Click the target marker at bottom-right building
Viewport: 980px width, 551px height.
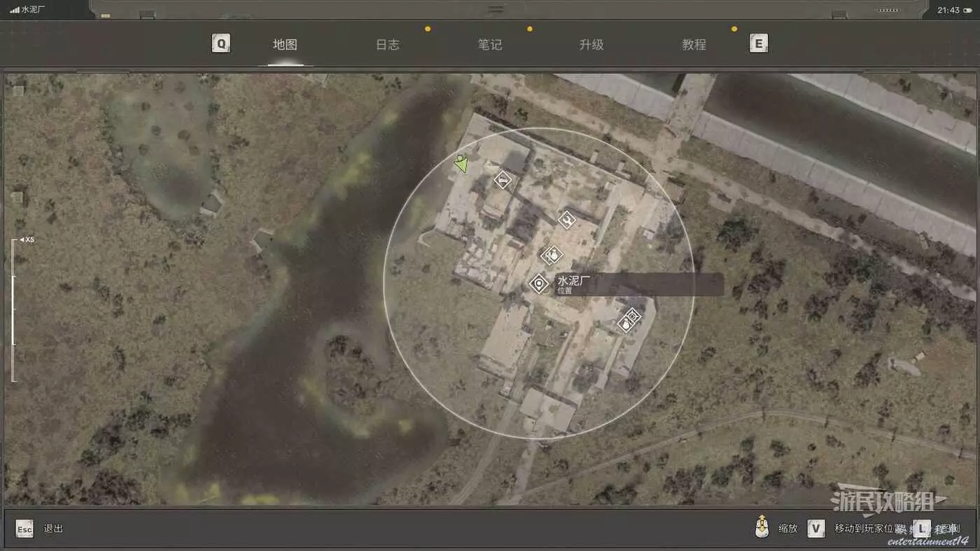632,316
